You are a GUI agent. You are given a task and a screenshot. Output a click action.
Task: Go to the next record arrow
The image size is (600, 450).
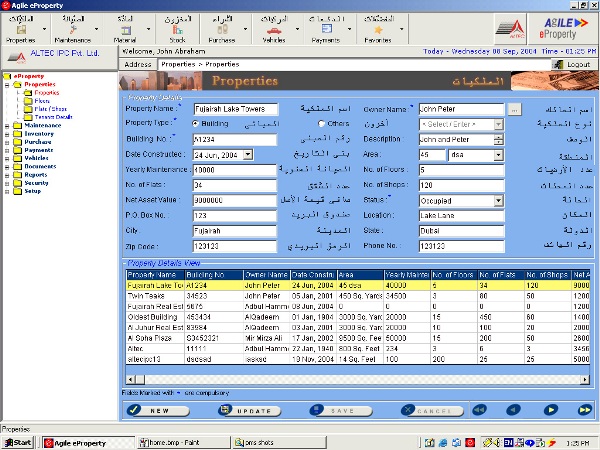click(x=549, y=410)
